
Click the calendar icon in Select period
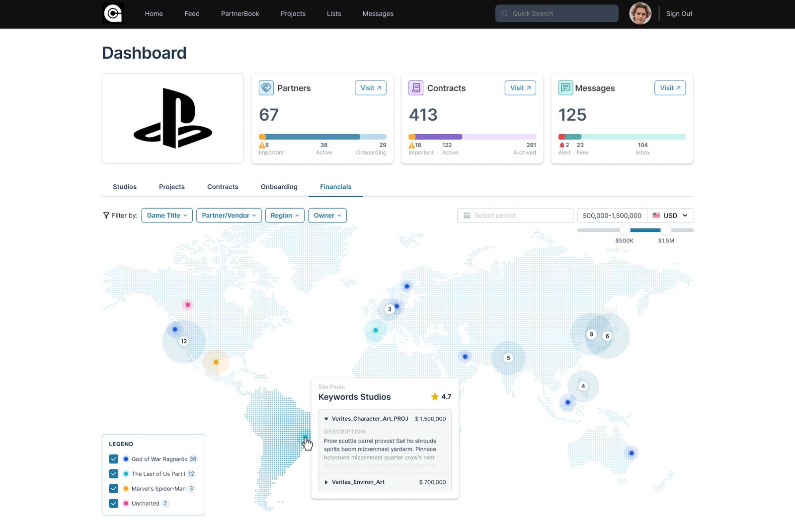point(467,216)
